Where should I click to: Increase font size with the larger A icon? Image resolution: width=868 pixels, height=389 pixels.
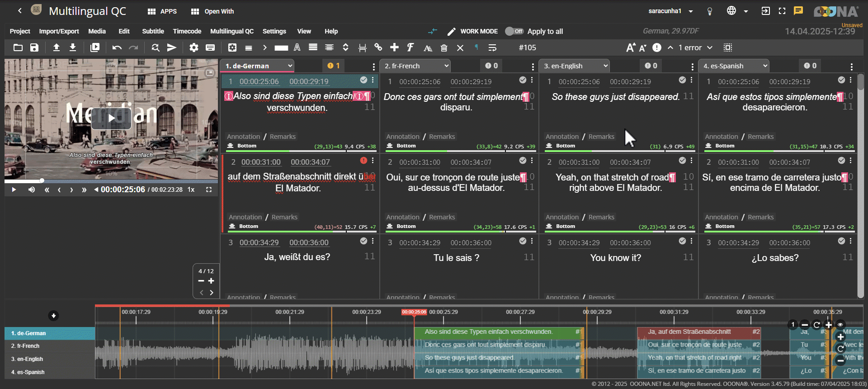pos(631,47)
